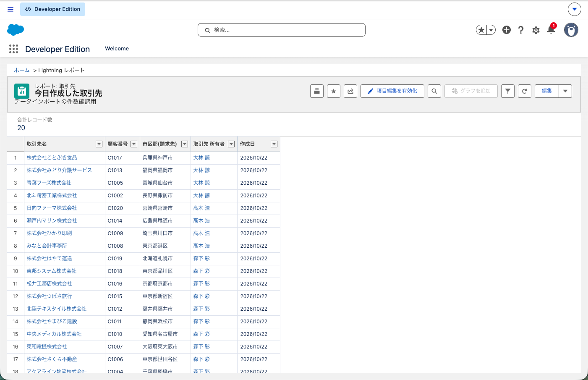Click the report type icon beside title
This screenshot has width=588, height=380.
[22, 91]
